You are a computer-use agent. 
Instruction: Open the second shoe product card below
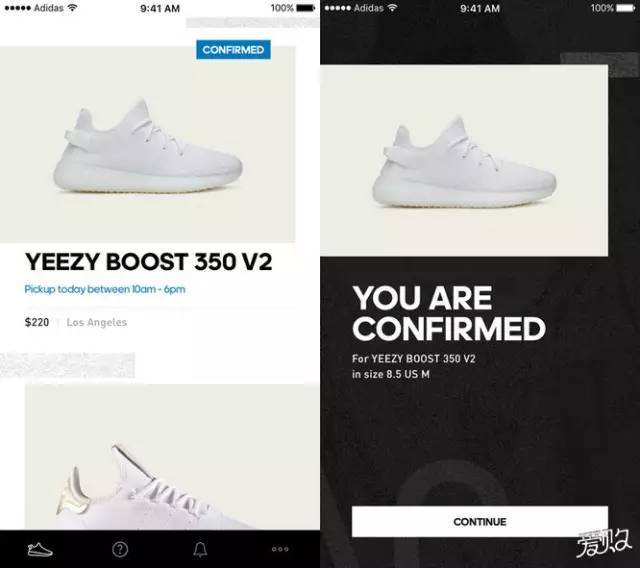click(x=172, y=457)
